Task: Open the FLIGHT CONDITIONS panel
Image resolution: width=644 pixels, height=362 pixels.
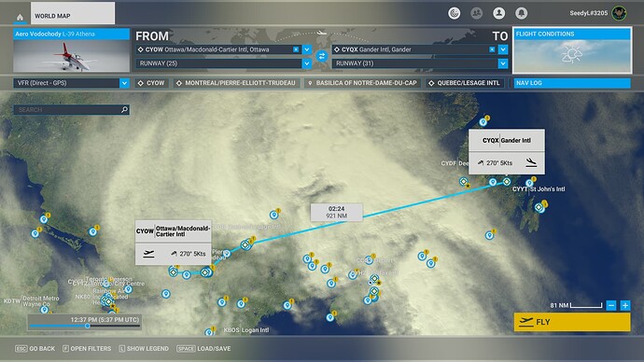Action: tap(572, 50)
